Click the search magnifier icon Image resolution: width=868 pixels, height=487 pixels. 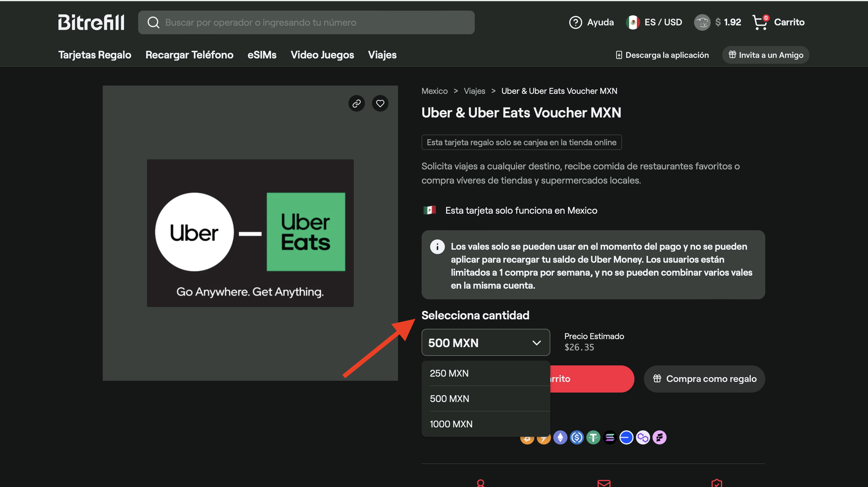pos(153,22)
